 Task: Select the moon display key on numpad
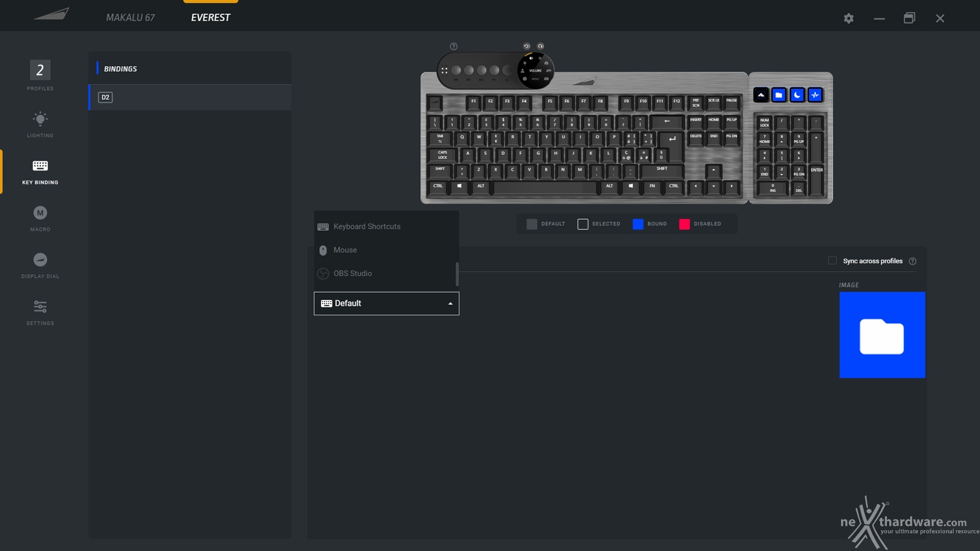click(797, 95)
